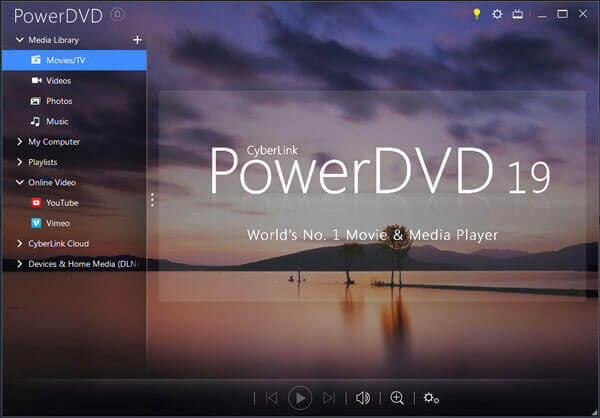This screenshot has height=418, width=600.
Task: Select the Playlists label
Action: tap(42, 162)
